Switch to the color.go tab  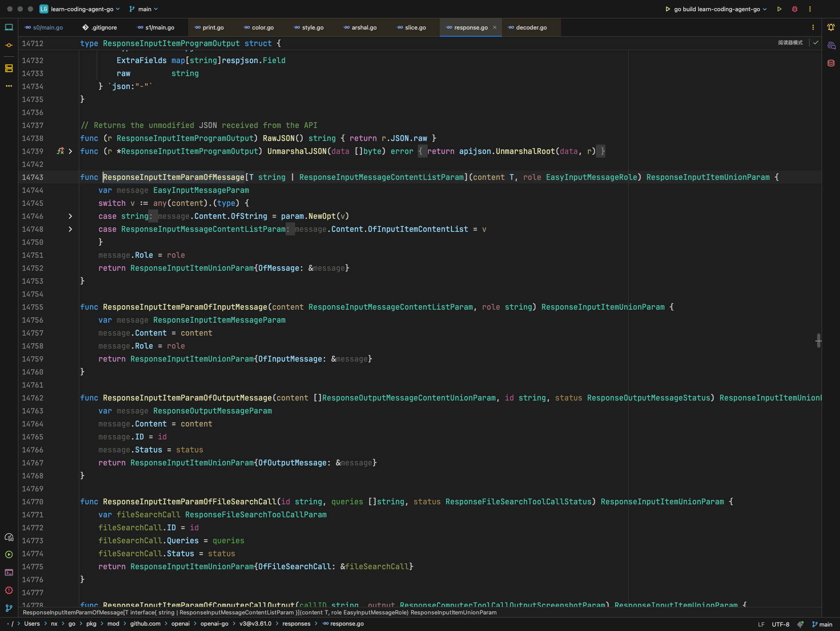[x=263, y=27]
